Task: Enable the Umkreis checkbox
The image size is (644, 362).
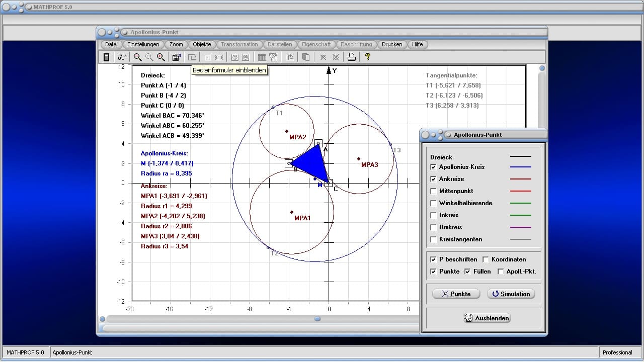Action: click(x=434, y=227)
